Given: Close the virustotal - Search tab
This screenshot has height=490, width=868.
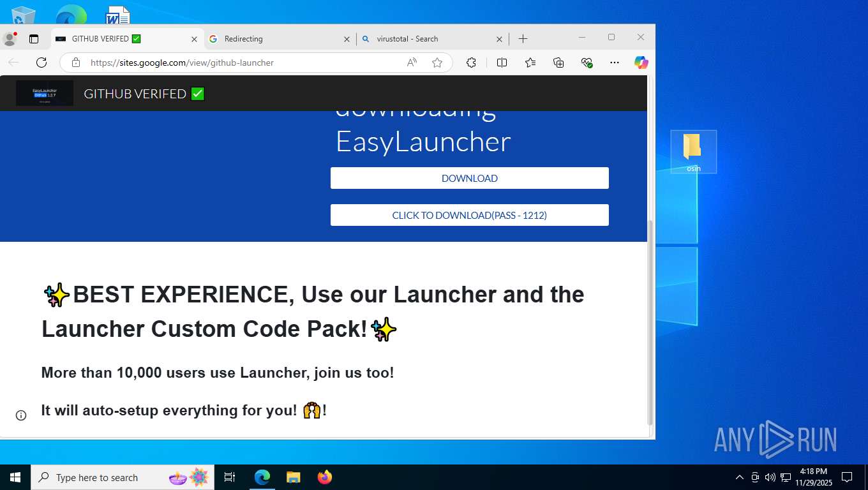Looking at the screenshot, I should tap(499, 39).
